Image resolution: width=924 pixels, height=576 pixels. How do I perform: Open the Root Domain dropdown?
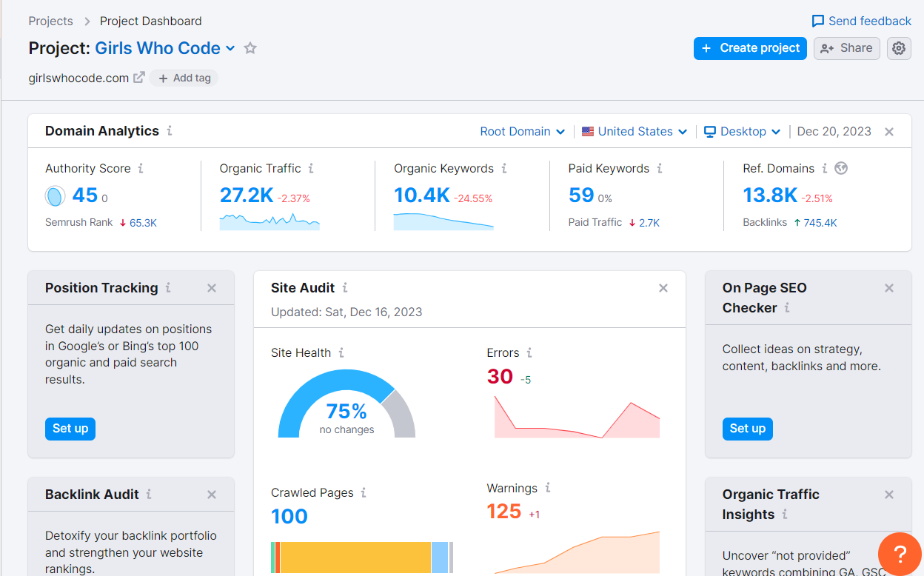coord(522,131)
